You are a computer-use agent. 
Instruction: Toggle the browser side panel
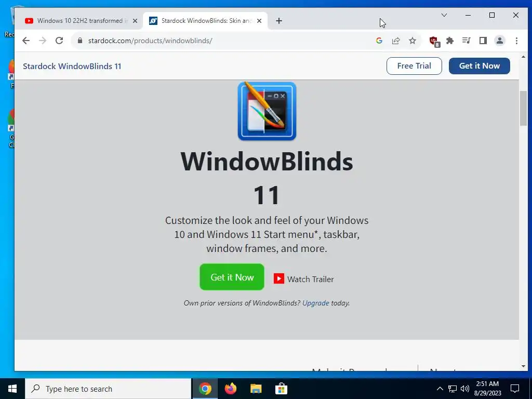coord(483,41)
